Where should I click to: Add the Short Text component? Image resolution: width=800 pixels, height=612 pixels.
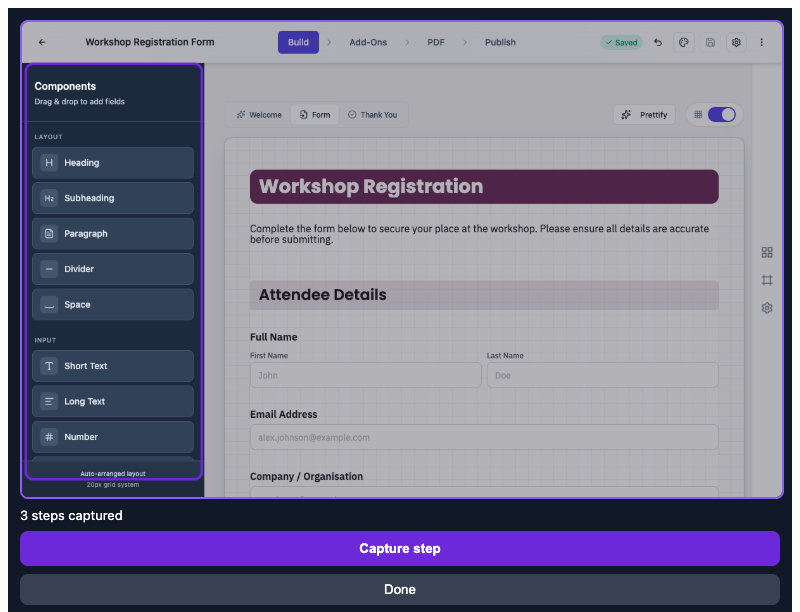coord(113,366)
